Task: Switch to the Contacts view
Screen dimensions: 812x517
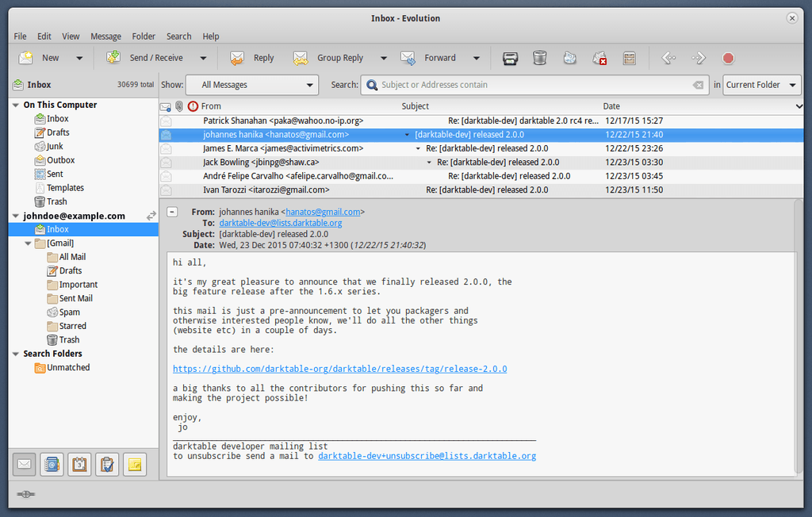Action: coord(52,465)
